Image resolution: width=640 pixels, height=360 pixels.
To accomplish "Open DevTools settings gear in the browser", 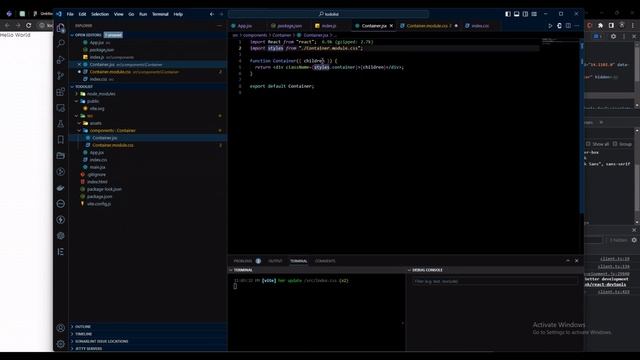I will pos(613,36).
